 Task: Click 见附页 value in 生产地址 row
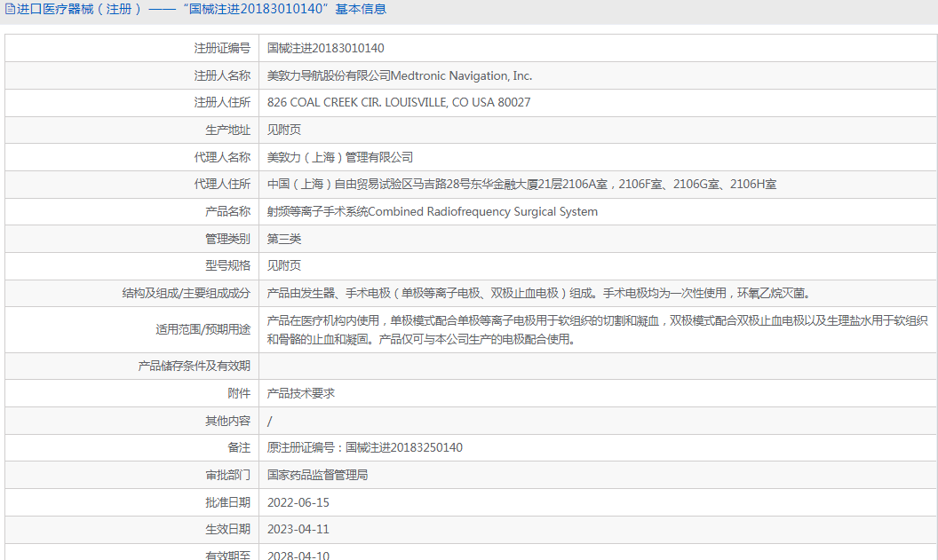point(284,130)
